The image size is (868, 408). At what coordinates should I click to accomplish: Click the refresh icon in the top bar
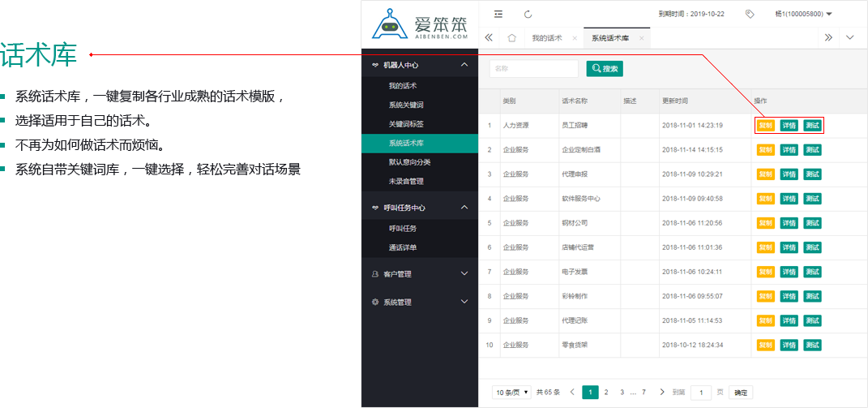(x=528, y=14)
